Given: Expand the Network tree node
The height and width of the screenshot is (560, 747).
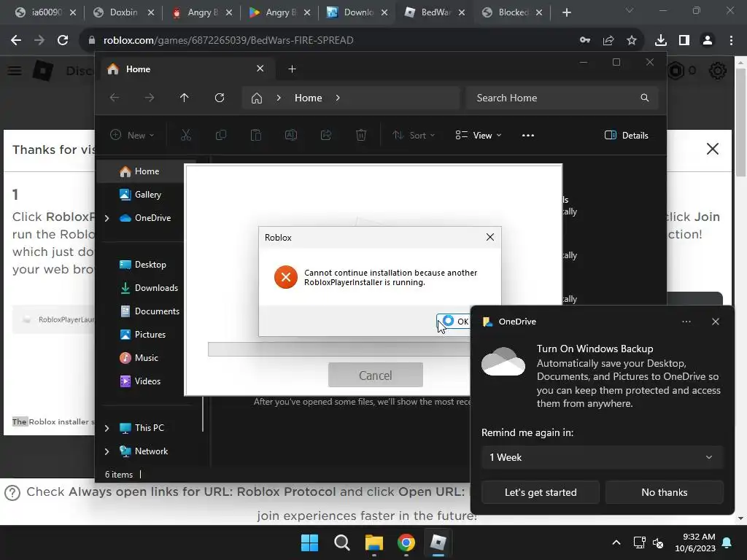Looking at the screenshot, I should pos(107,451).
